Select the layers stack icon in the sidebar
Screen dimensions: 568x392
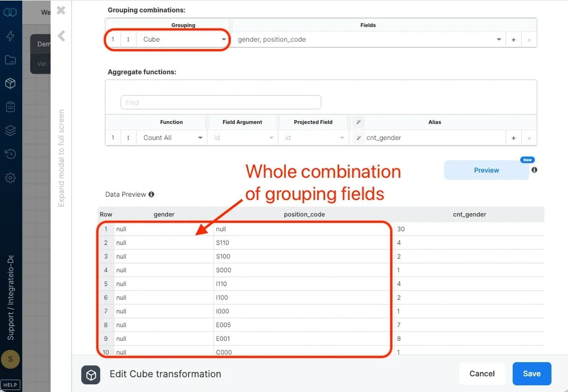[x=10, y=130]
